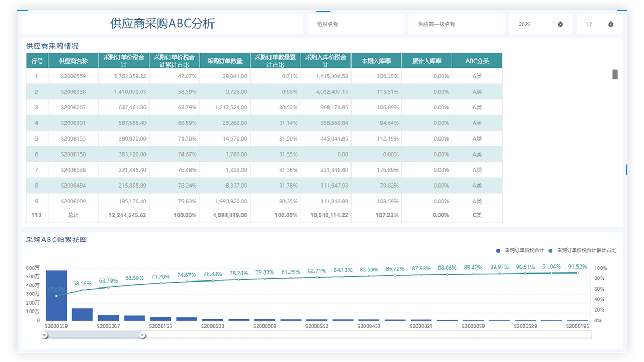Viewport: 644px width, 362px height.
Task: Toggle 采购订单价税合计 series via legend label
Action: click(524, 250)
